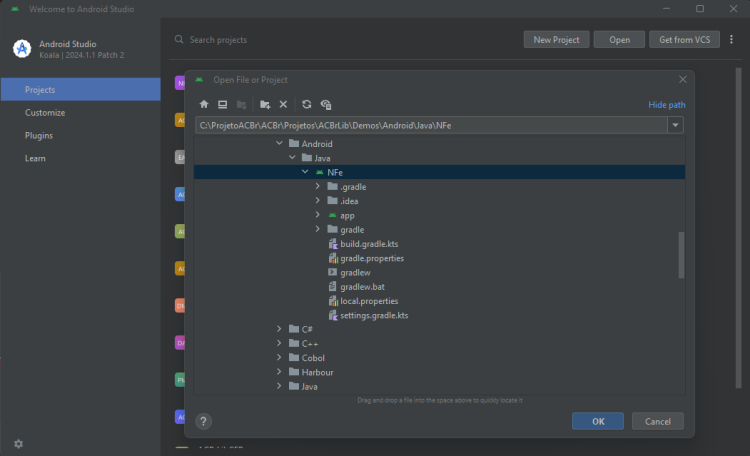This screenshot has width=750, height=456.
Task: Collapse the NFe project node
Action: tap(305, 172)
